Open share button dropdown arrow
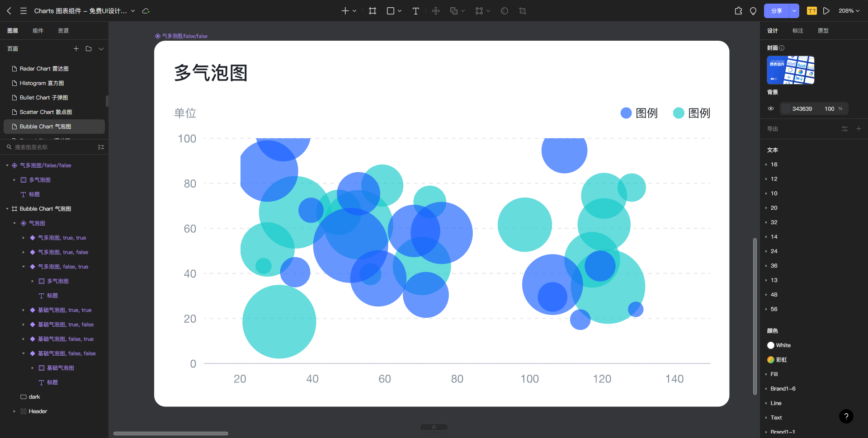This screenshot has width=868, height=438. 794,11
